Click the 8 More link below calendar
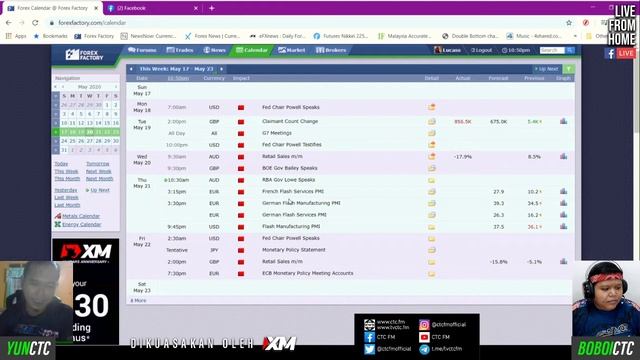Image resolution: width=640 pixels, height=360 pixels. 138,300
